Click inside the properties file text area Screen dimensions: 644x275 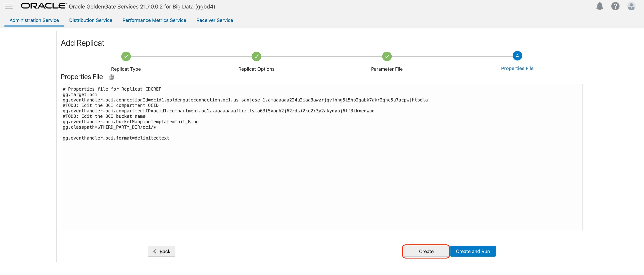[321, 185]
